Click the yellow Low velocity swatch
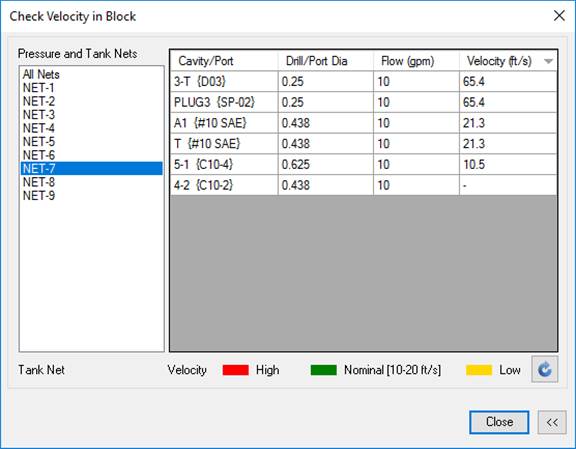Viewport: 576px width, 449px height. [x=479, y=370]
